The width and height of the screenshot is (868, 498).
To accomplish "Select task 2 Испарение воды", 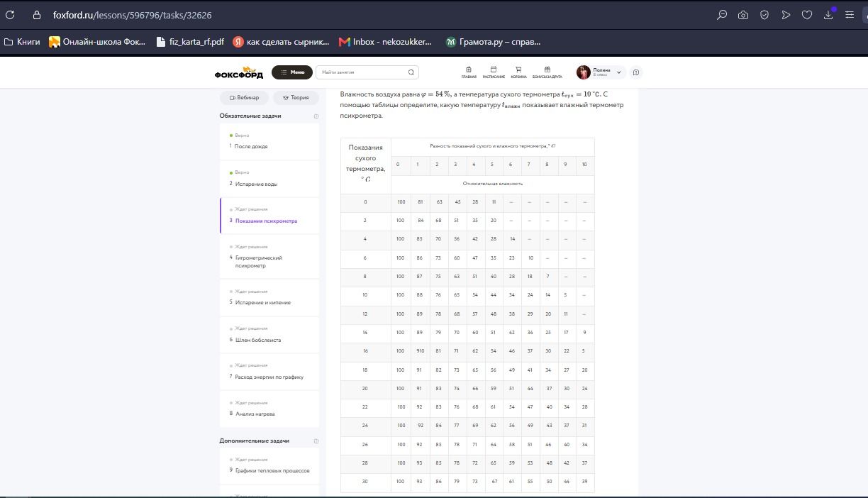I will click(x=269, y=179).
